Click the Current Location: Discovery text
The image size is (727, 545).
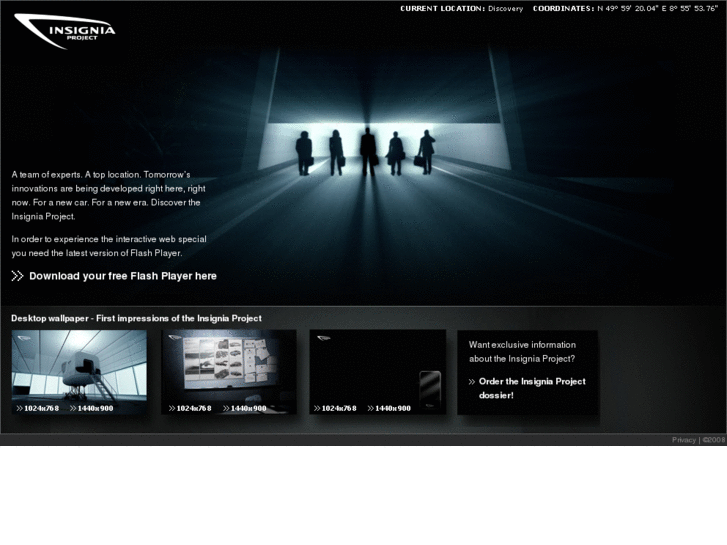click(x=462, y=8)
